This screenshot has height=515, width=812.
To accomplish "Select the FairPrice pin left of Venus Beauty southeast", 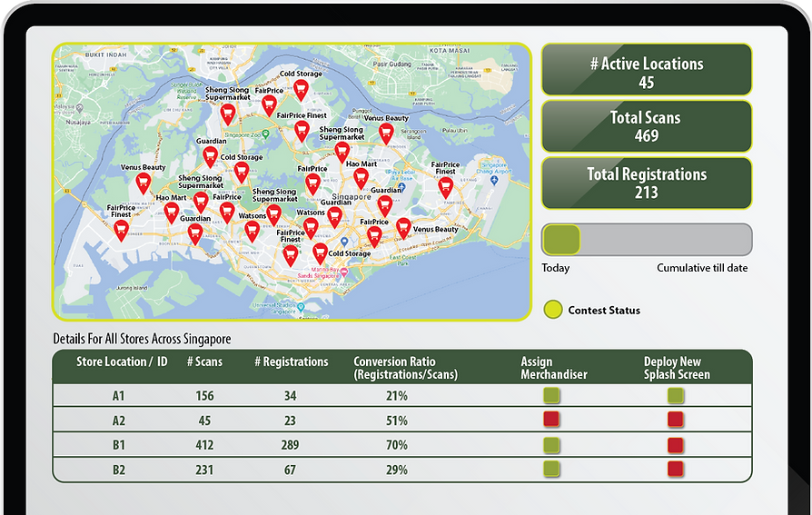I will [374, 237].
